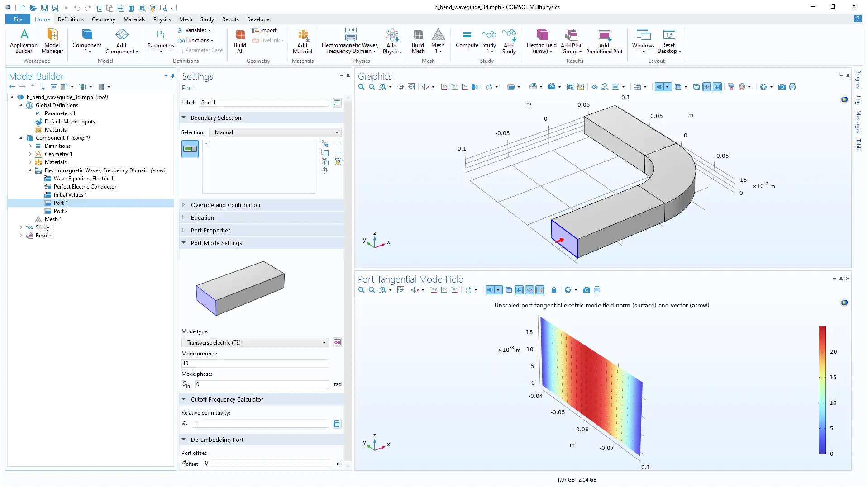This screenshot has width=868, height=487.
Task: Select Port 2 in Model Builder tree
Action: click(x=61, y=211)
